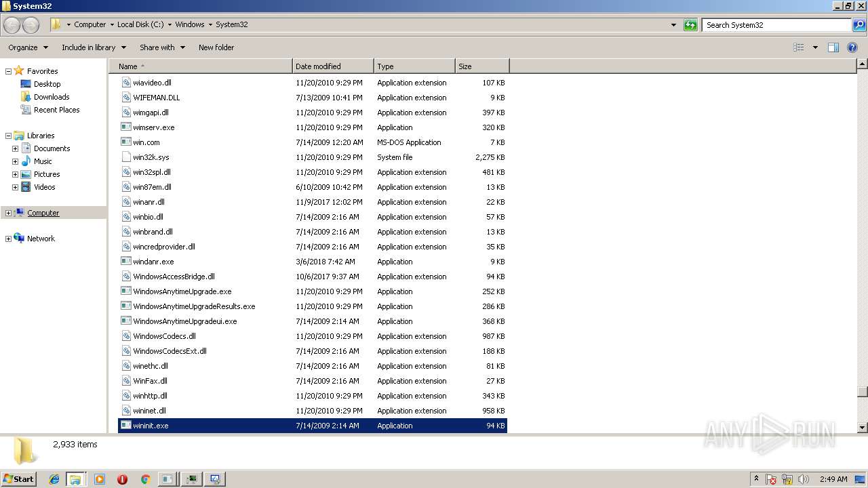Click the Search System32 input field
The height and width of the screenshot is (488, 868).
pos(776,25)
